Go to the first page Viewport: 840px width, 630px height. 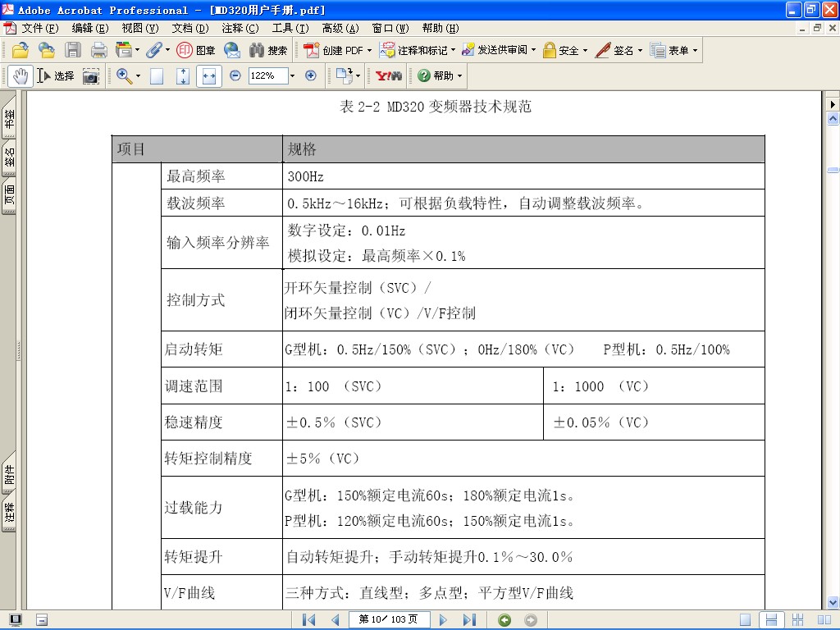coord(308,620)
